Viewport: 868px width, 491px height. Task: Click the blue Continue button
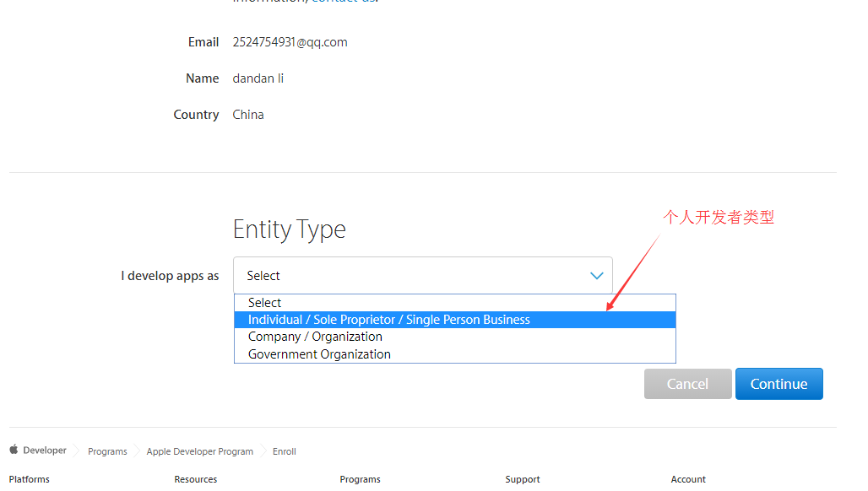coord(778,384)
